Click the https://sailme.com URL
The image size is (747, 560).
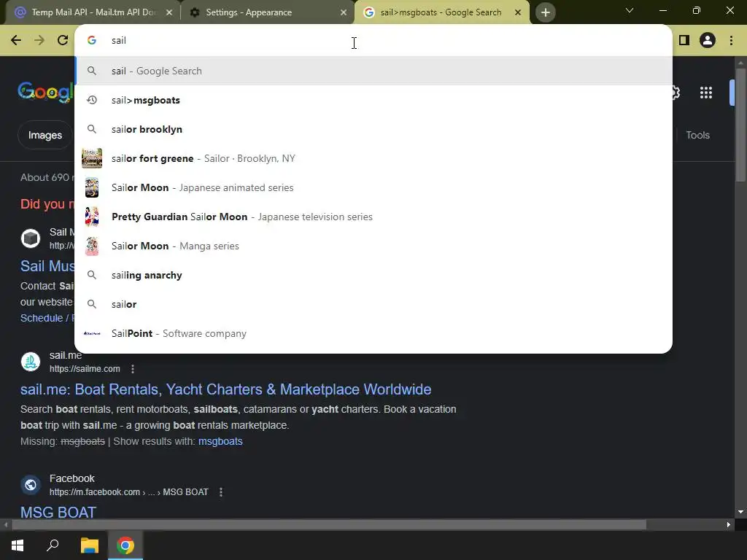[x=85, y=368]
